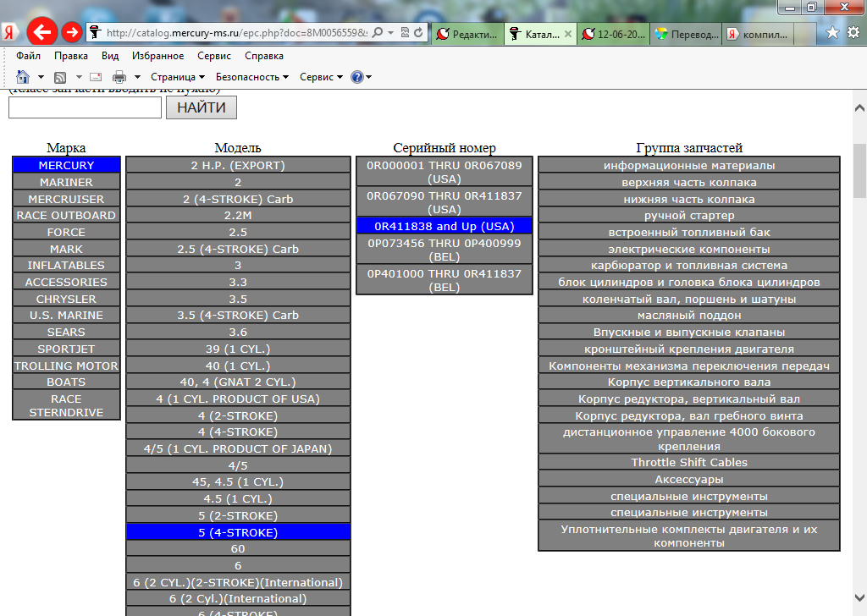
Task: Open favorites with the star icon
Action: pos(832,32)
